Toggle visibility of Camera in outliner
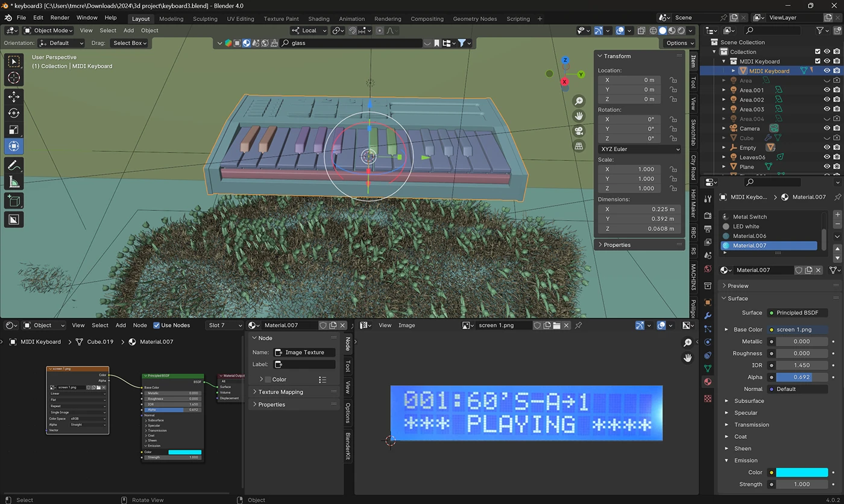The width and height of the screenshot is (844, 504). [x=827, y=128]
